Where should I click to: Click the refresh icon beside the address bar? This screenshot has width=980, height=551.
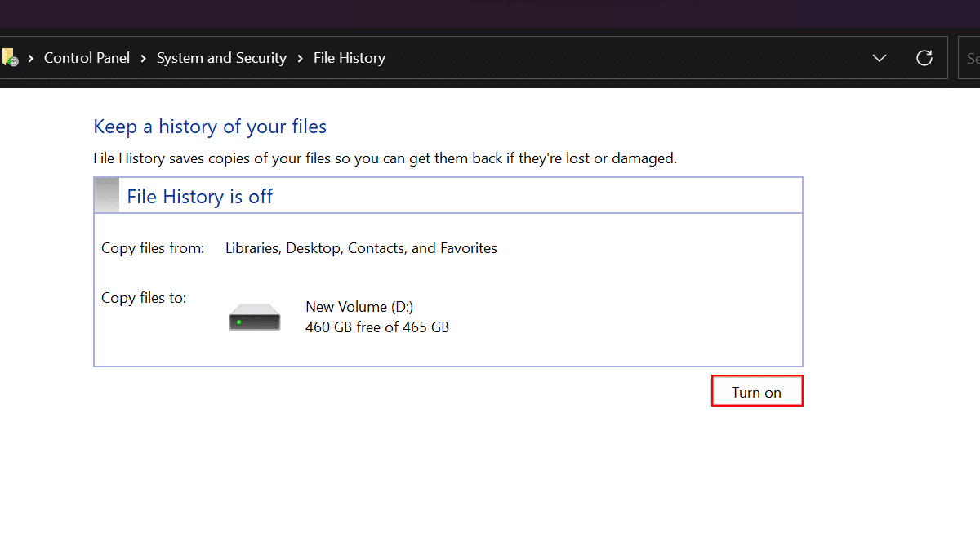tap(924, 57)
